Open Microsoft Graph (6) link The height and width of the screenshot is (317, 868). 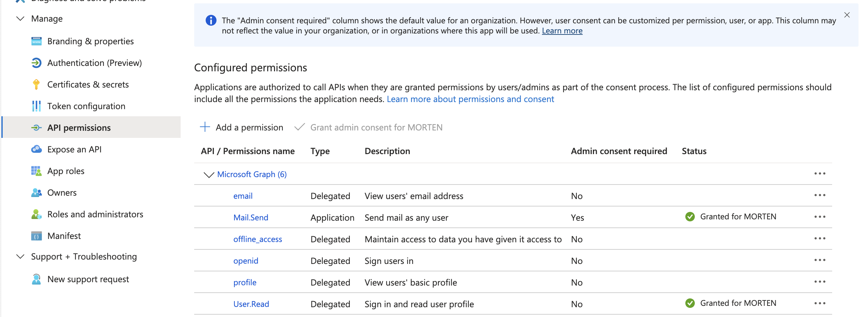252,174
